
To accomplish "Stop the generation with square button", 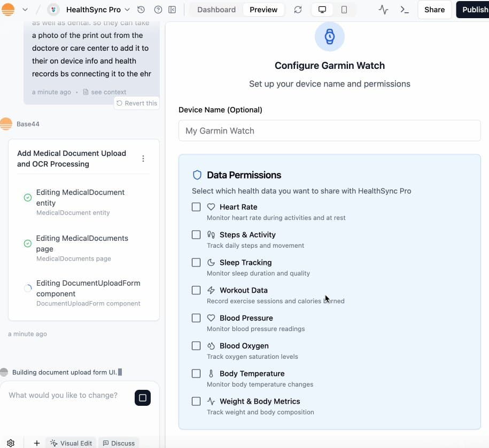I will (x=143, y=398).
